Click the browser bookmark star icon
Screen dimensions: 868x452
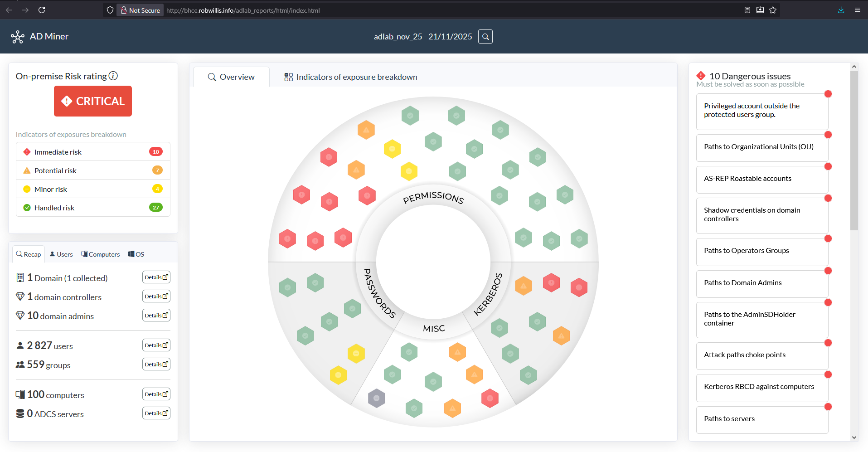(773, 10)
